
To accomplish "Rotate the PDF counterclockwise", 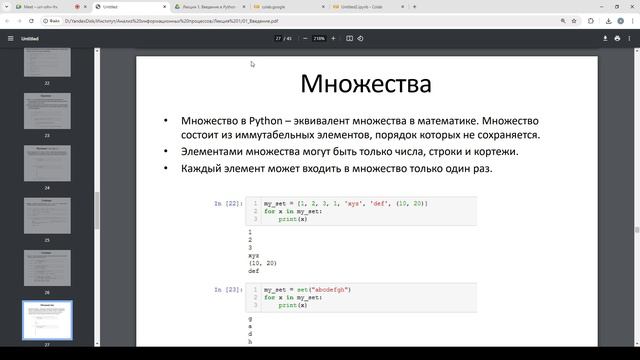I will tap(360, 38).
